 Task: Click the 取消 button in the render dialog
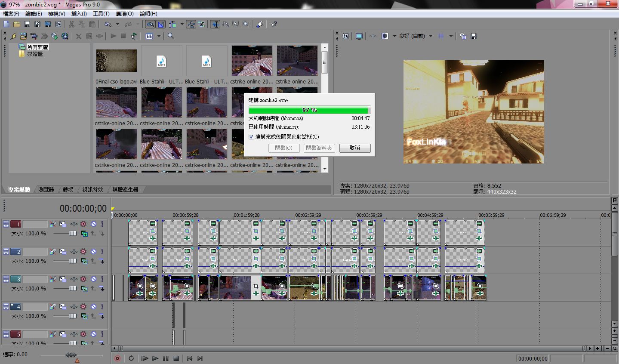[x=355, y=148]
